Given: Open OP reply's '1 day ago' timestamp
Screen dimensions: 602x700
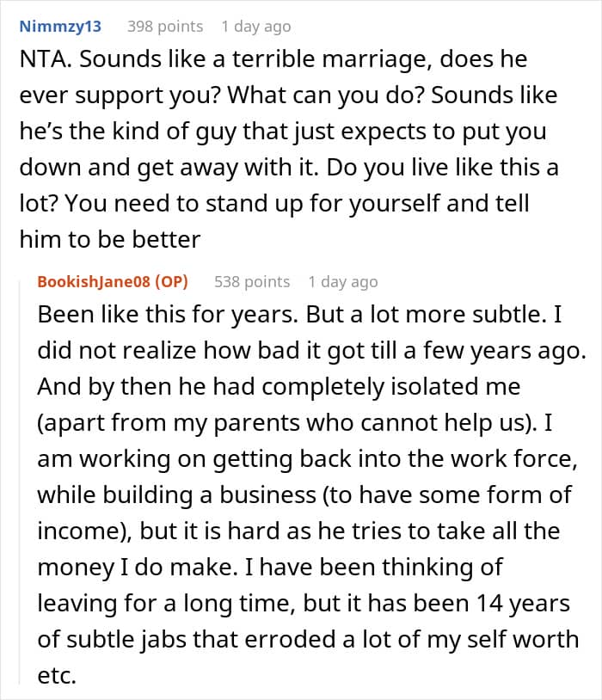Looking at the screenshot, I should pyautogui.click(x=343, y=282).
